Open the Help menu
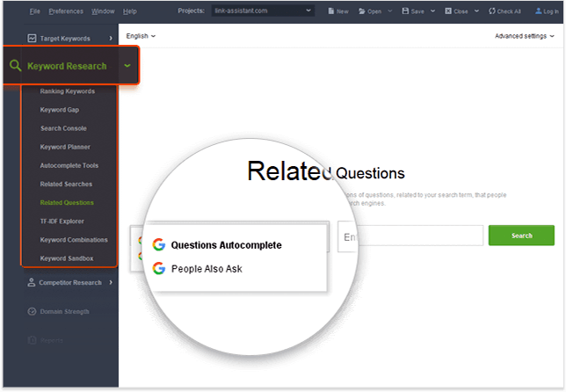 coord(129,11)
